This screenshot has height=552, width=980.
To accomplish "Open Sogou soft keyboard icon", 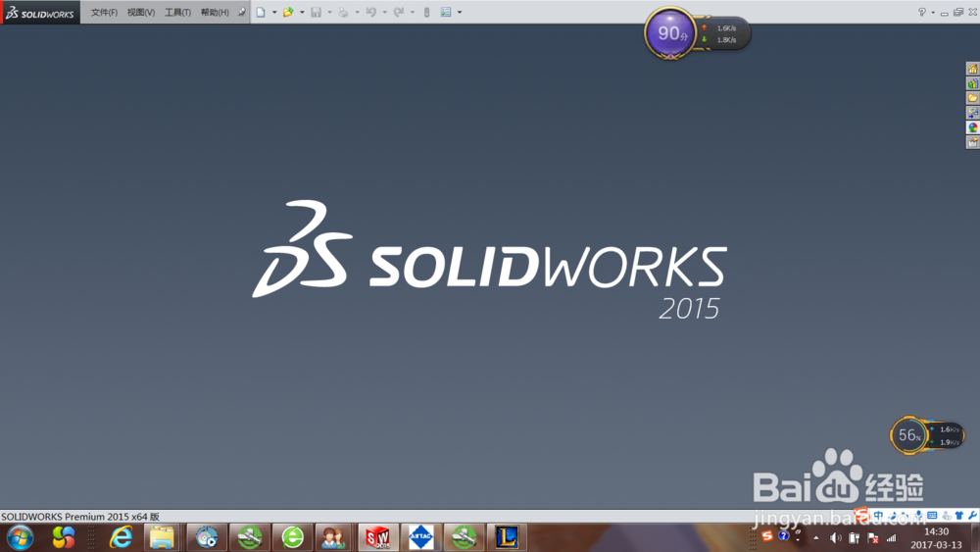I will (932, 515).
